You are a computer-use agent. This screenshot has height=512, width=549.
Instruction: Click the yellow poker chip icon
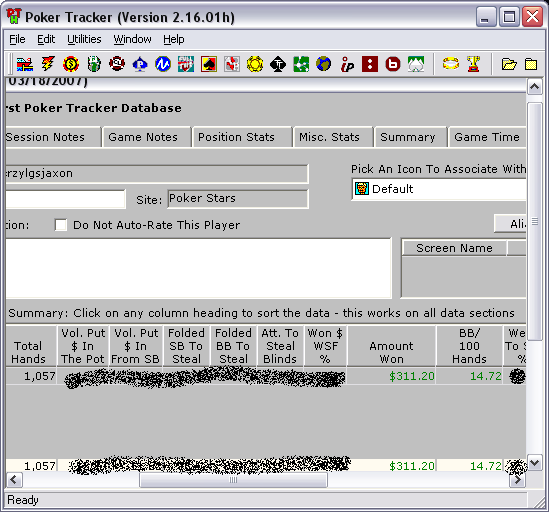click(x=255, y=64)
